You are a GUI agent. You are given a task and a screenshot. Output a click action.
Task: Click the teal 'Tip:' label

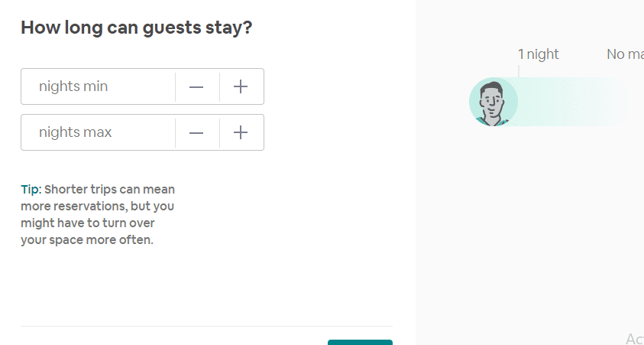[31, 190]
